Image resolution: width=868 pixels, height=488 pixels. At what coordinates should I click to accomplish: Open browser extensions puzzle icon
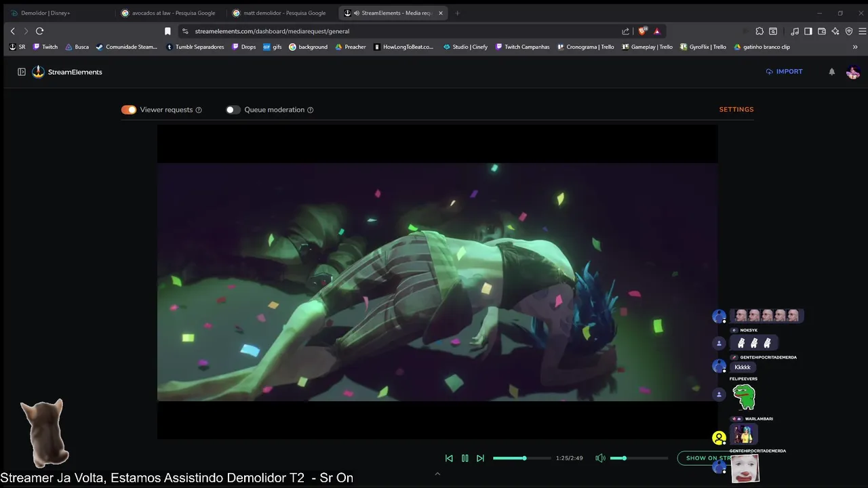[759, 31]
